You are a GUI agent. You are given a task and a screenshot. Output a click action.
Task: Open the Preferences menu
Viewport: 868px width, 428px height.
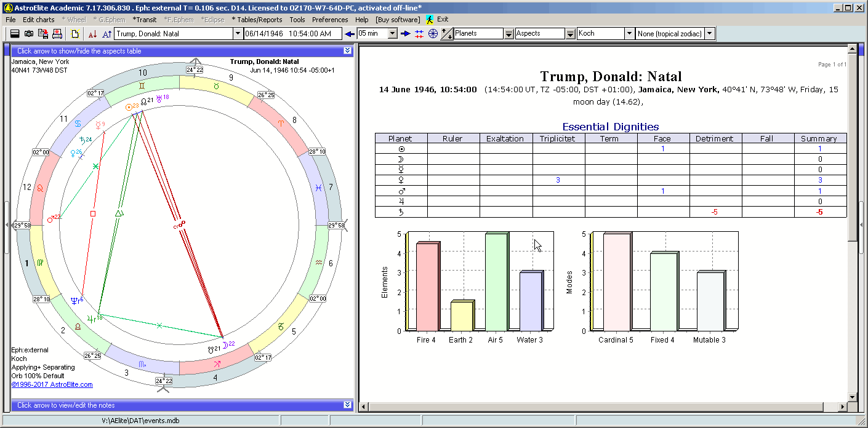click(x=330, y=20)
